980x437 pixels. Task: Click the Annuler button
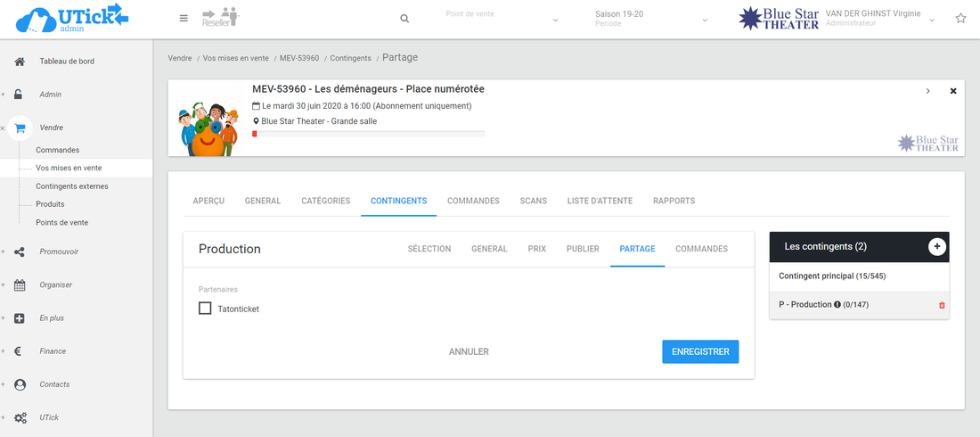469,351
